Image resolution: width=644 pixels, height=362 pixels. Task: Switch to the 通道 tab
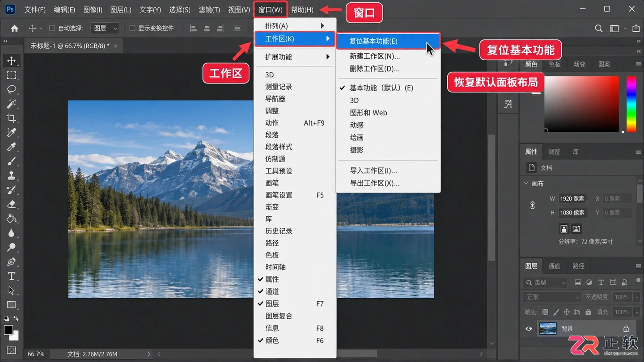[554, 266]
